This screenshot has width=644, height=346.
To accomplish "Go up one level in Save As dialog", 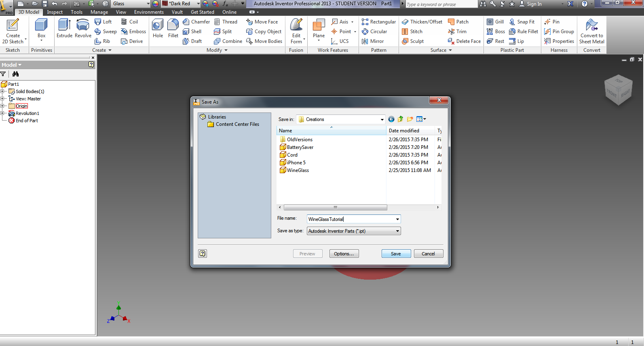I will pos(400,119).
